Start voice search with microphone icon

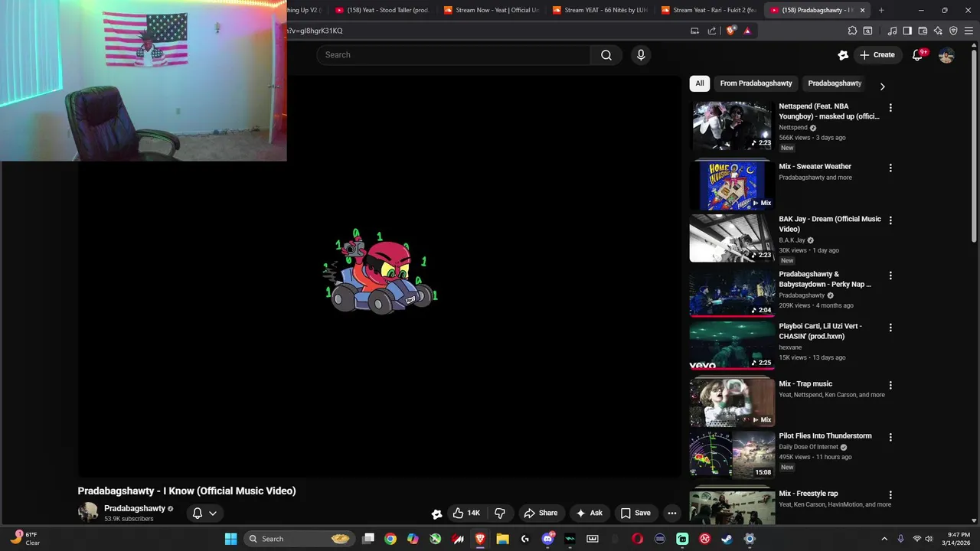pyautogui.click(x=641, y=55)
